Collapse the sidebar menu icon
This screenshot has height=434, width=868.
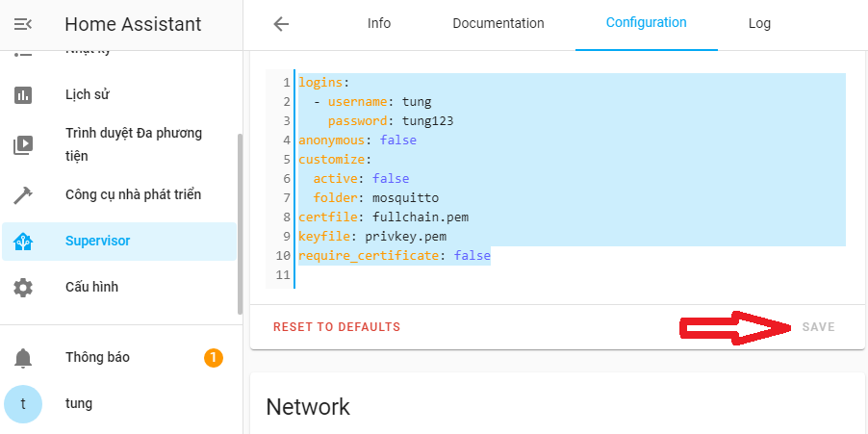23,24
